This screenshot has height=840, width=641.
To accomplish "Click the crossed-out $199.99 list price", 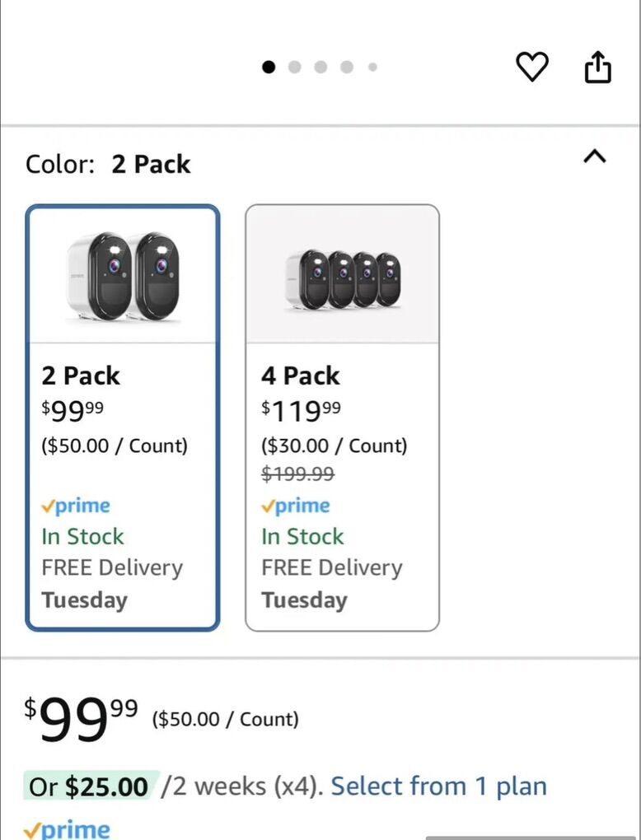I will (x=297, y=474).
